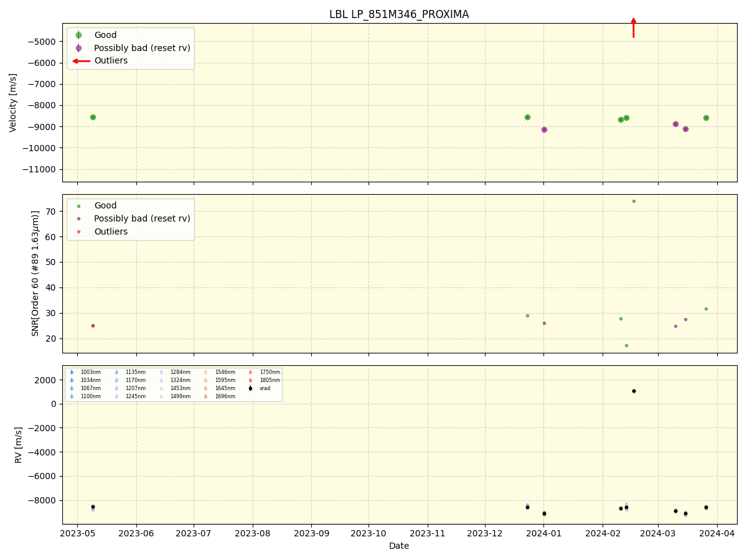Viewport: 747px width, 560px height.
Task: Click the 2023-08 date tick label
Action: click(253, 533)
